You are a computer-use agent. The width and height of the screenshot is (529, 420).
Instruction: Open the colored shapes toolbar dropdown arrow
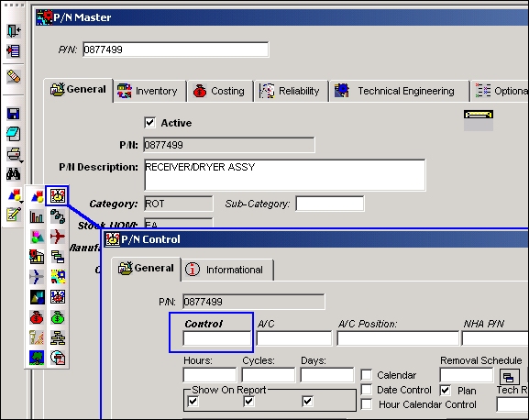coord(22,202)
